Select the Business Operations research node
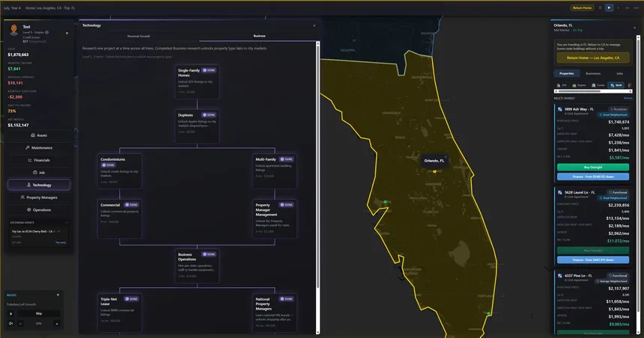This screenshot has width=644, height=338. (x=197, y=265)
